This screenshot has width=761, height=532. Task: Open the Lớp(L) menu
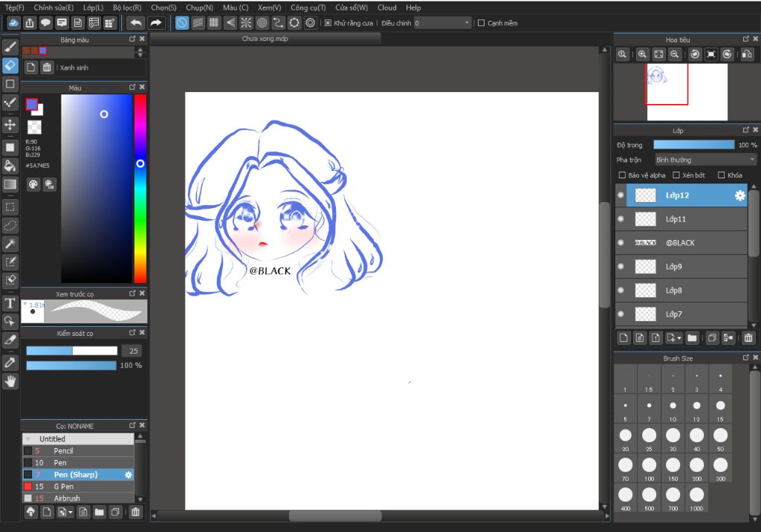pos(93,7)
